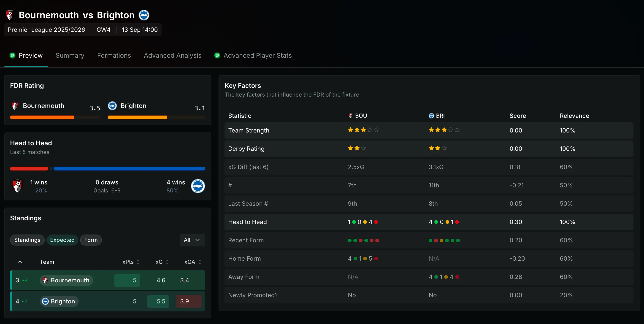
Task: Click Brighton FDR value 3.1
Action: pyautogui.click(x=200, y=108)
